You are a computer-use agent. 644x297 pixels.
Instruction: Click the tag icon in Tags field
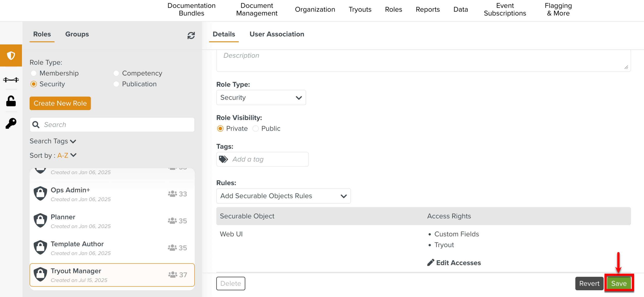[x=223, y=159]
